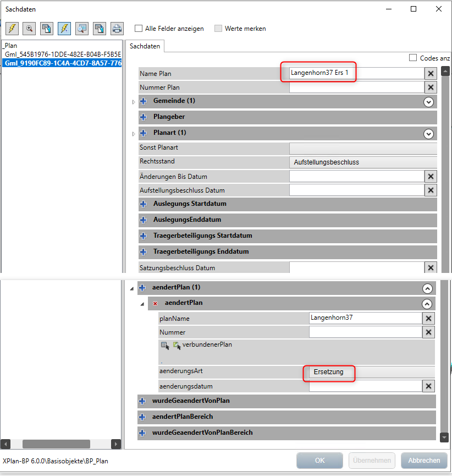Click blue plus icon beside Plangeber
The image size is (452, 476).
[x=144, y=117]
